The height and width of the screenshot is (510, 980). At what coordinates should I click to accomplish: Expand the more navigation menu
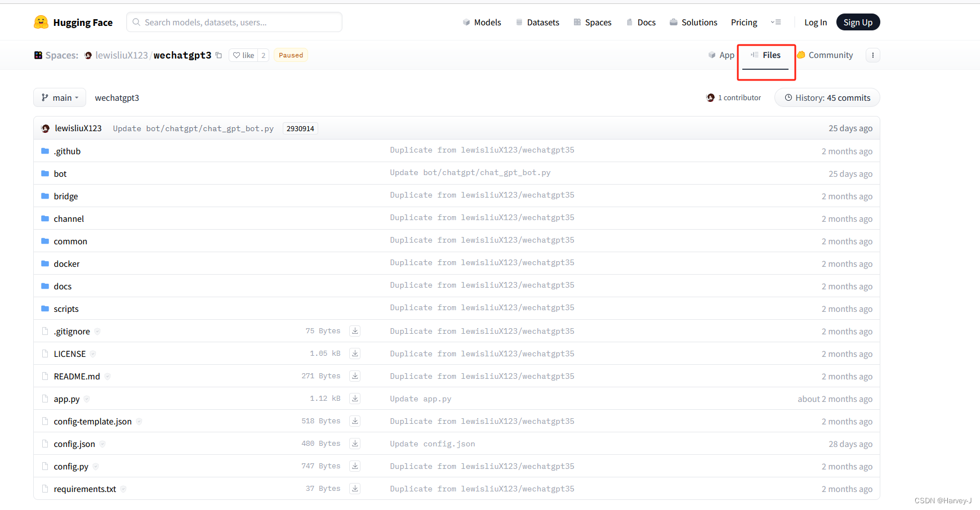pos(776,23)
